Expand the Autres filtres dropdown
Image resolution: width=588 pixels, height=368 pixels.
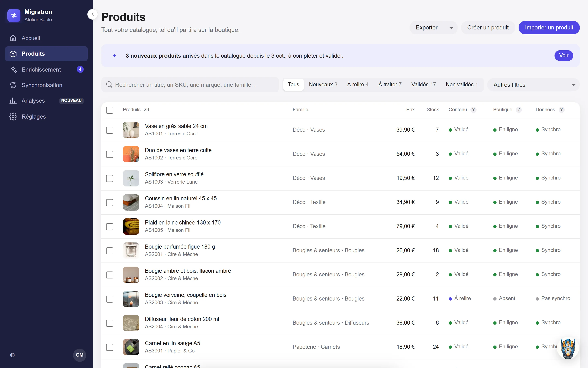coord(533,85)
